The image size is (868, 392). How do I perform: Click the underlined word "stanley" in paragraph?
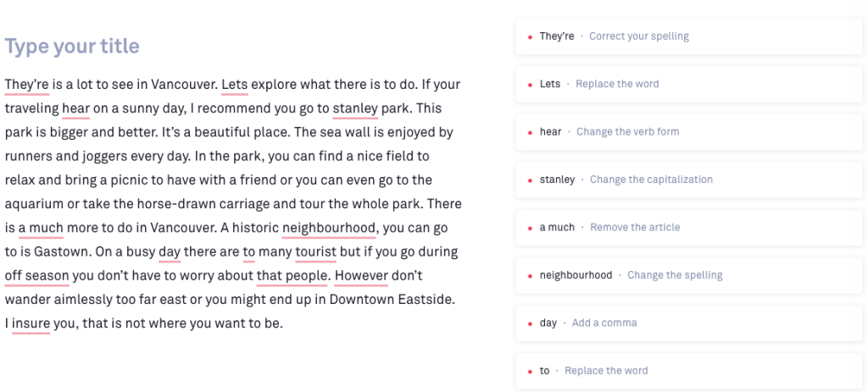(x=354, y=108)
